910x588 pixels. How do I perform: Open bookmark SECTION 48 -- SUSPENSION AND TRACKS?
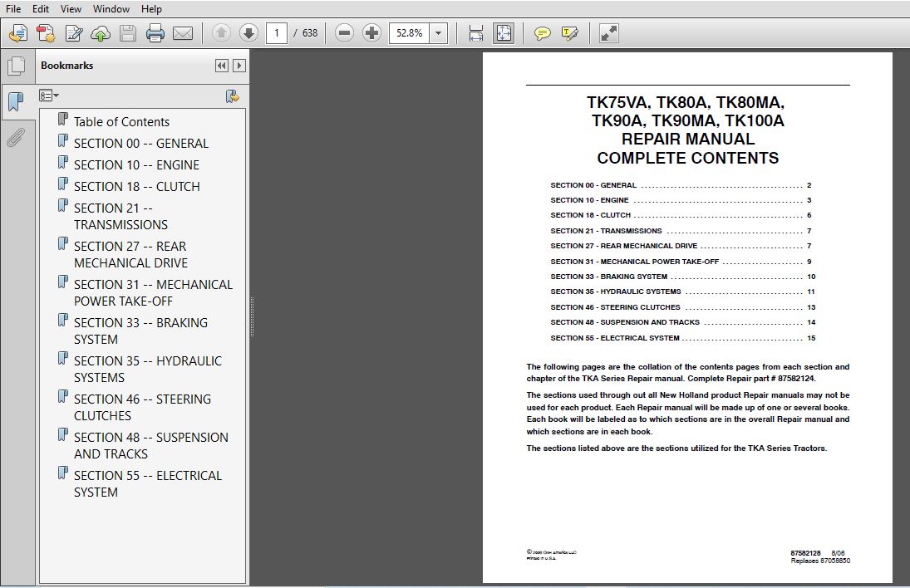pos(151,445)
